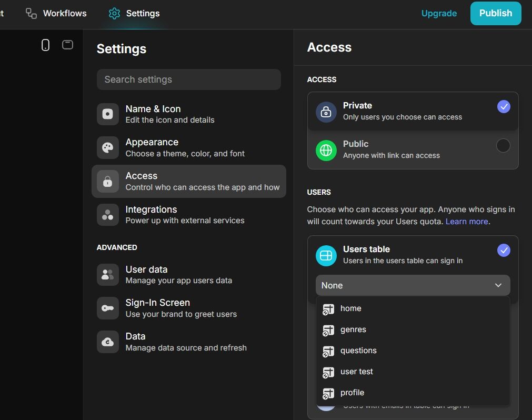Click 'Only users you choose can access' text
Image resolution: width=532 pixels, height=420 pixels.
pyautogui.click(x=403, y=117)
